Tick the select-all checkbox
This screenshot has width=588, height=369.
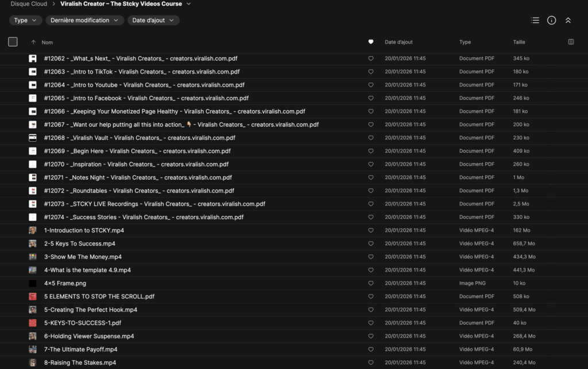(13, 42)
